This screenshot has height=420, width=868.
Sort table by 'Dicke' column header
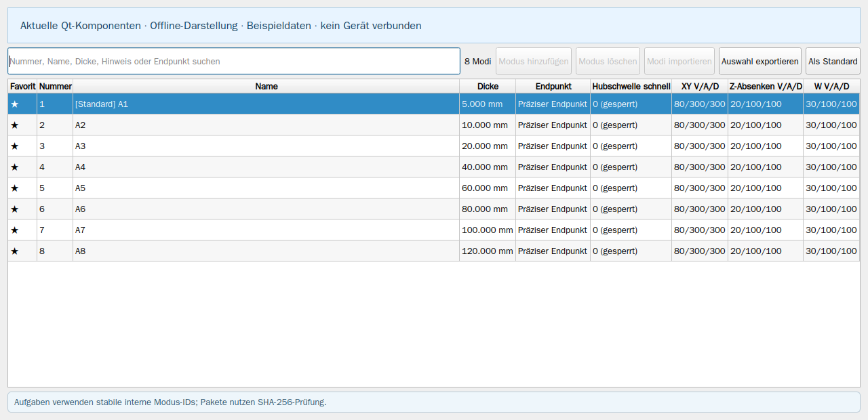click(x=488, y=86)
